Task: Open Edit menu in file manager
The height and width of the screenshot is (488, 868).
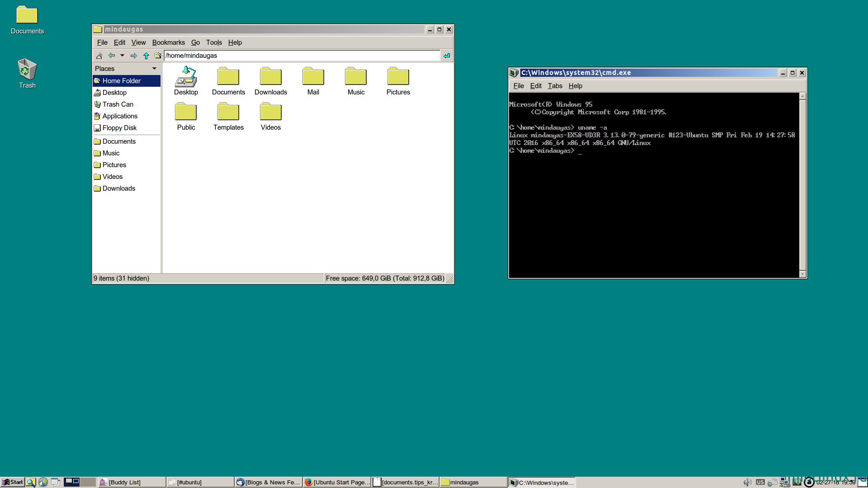Action: click(119, 42)
